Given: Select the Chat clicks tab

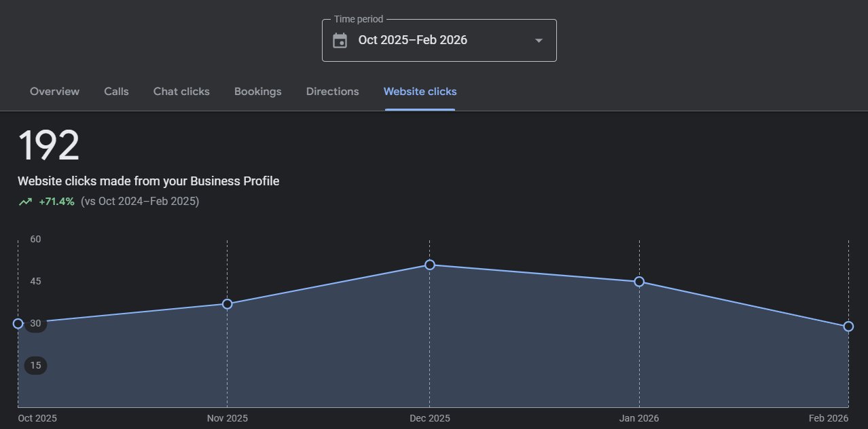Looking at the screenshot, I should coord(181,92).
